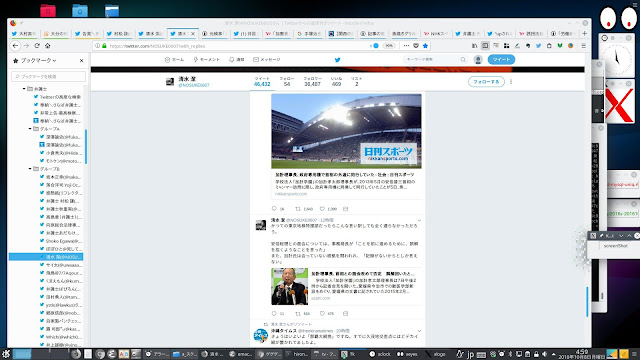Click the emacs task in the taskbar

click(241, 354)
